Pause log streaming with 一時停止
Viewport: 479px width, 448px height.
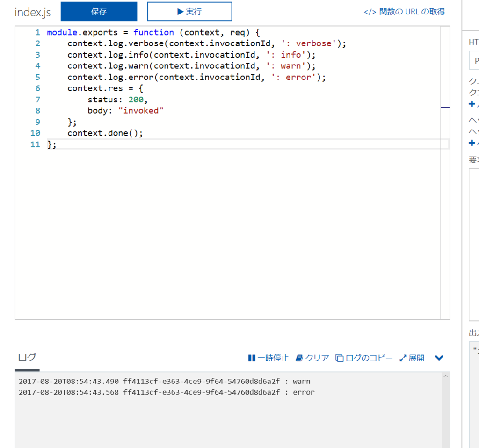(268, 358)
